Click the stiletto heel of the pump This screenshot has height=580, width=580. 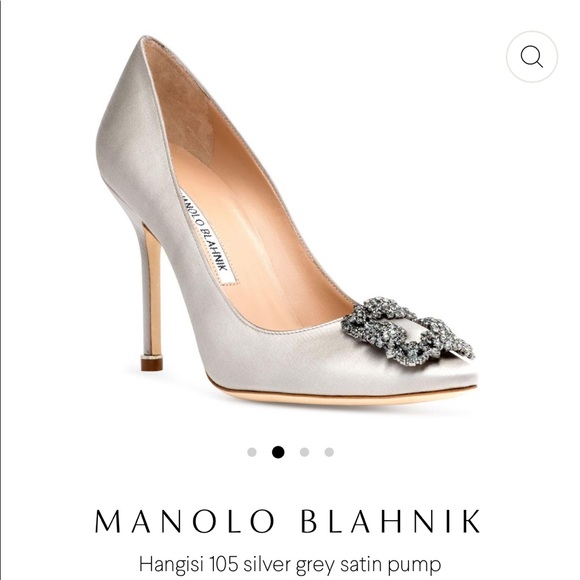(151, 296)
